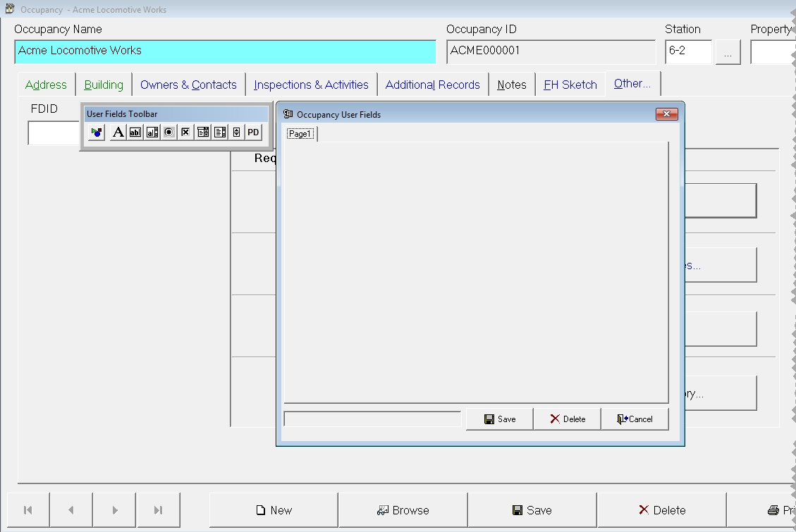Select the PD tool in User Fields Toolbar
Viewport: 796px width, 532px height.
tap(253, 132)
